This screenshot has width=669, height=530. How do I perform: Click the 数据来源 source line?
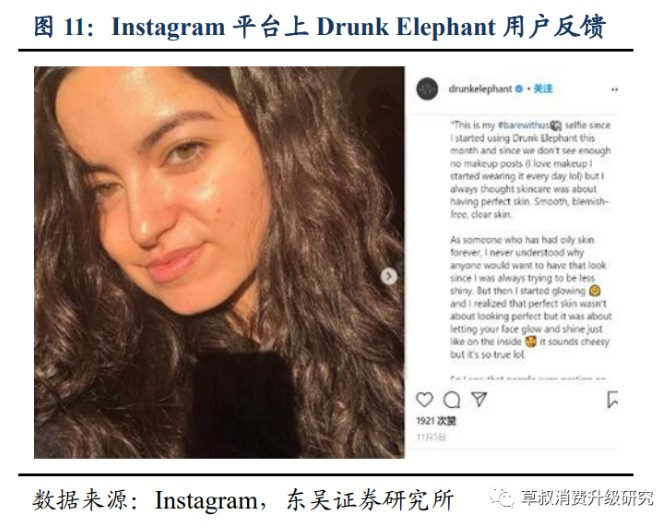click(x=243, y=500)
